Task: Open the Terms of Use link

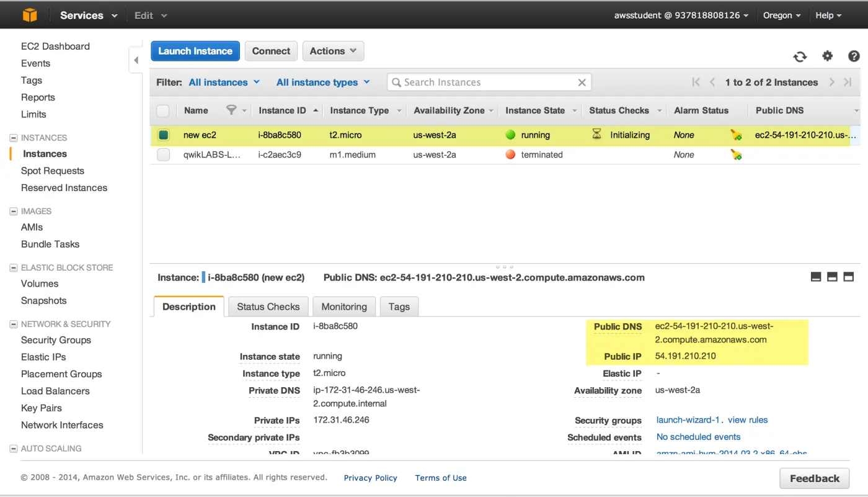Action: point(441,478)
